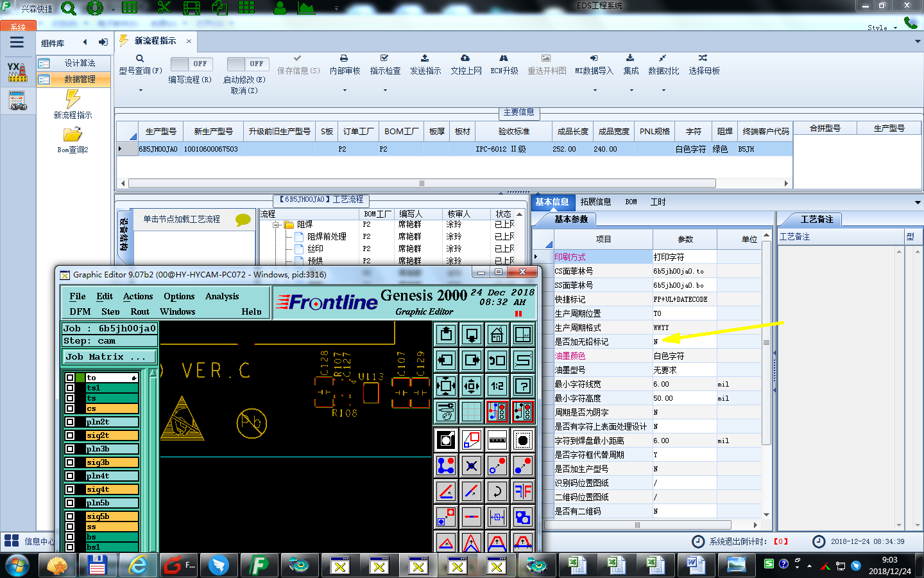Open the File menu in Graphic Editor
Viewport: 924px width, 578px height.
(78, 296)
